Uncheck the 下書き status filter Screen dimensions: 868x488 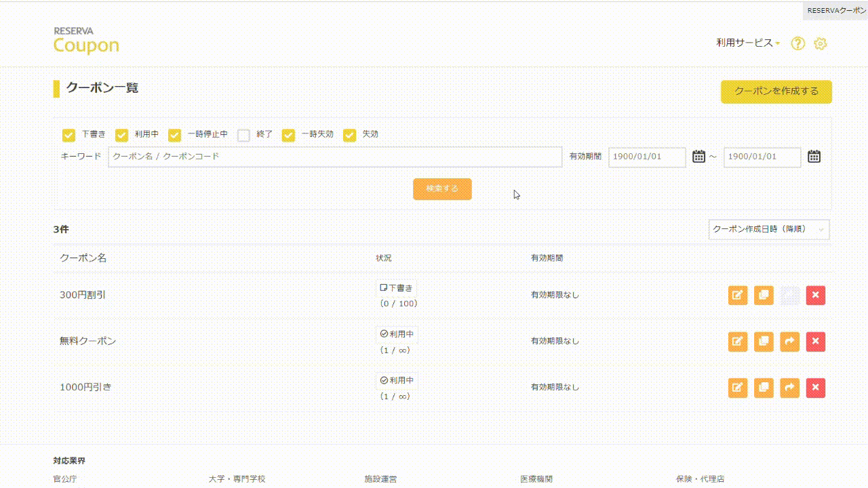point(68,135)
